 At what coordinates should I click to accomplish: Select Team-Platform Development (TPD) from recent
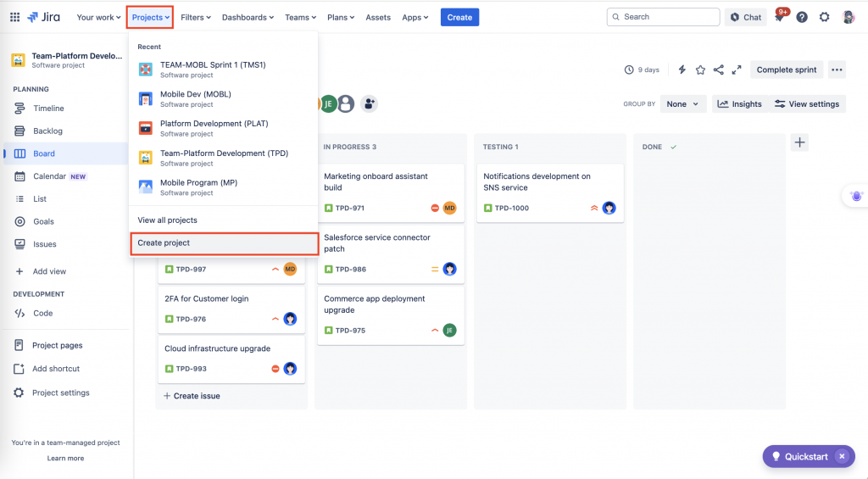point(224,158)
